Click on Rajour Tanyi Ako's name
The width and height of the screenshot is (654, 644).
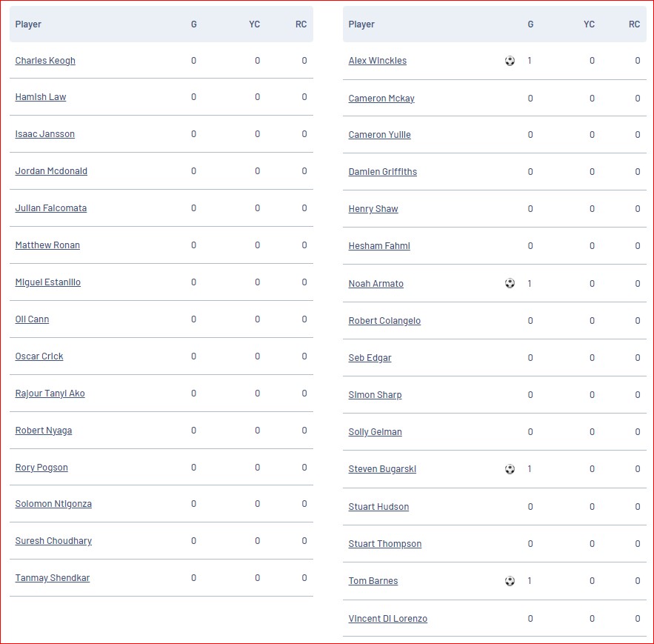pos(50,394)
